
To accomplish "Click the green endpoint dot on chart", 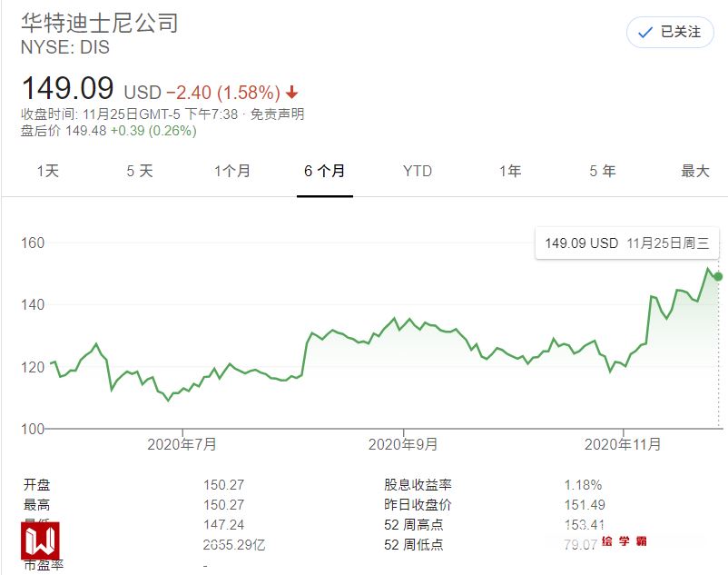I will click(718, 276).
